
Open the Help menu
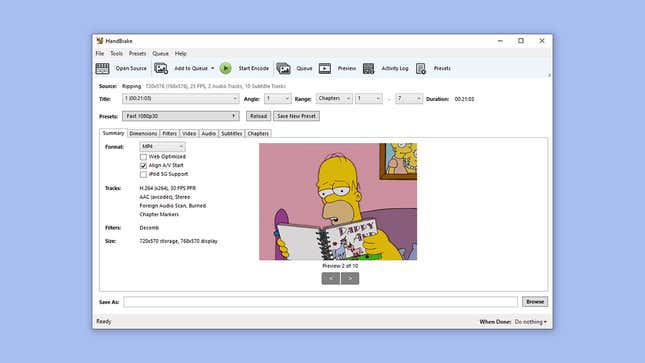pos(181,54)
